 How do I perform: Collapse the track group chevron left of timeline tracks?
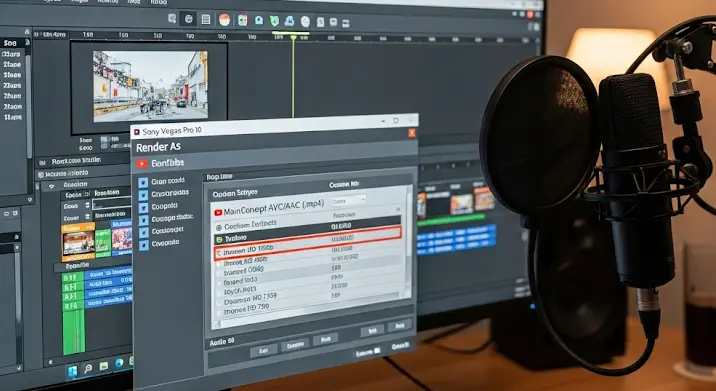point(51,186)
